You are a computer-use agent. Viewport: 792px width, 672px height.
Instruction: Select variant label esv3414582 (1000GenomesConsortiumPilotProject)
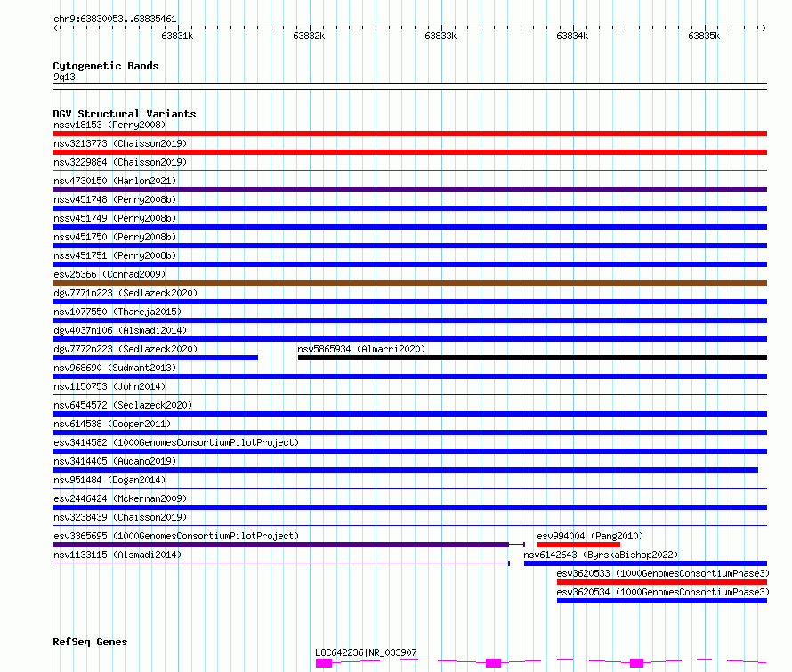pos(176,442)
